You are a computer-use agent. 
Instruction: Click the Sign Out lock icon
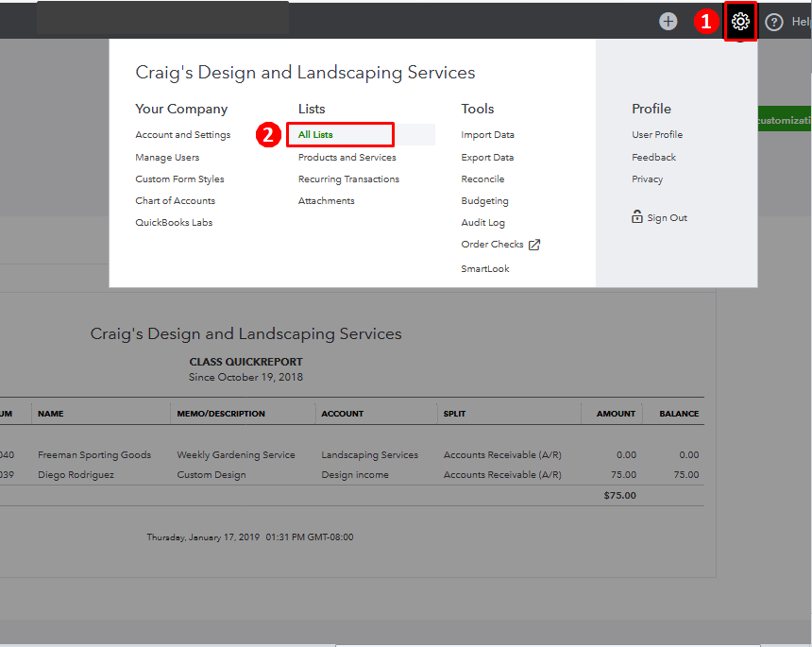click(x=637, y=216)
